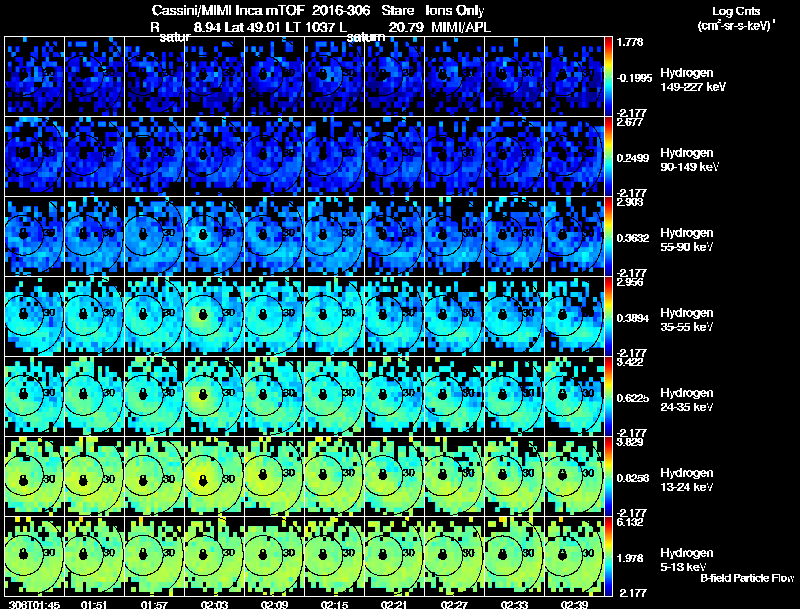Viewport: 800px width, 609px height.
Task: Select the 55-90 keV panel at 02:21
Action: click(395, 237)
